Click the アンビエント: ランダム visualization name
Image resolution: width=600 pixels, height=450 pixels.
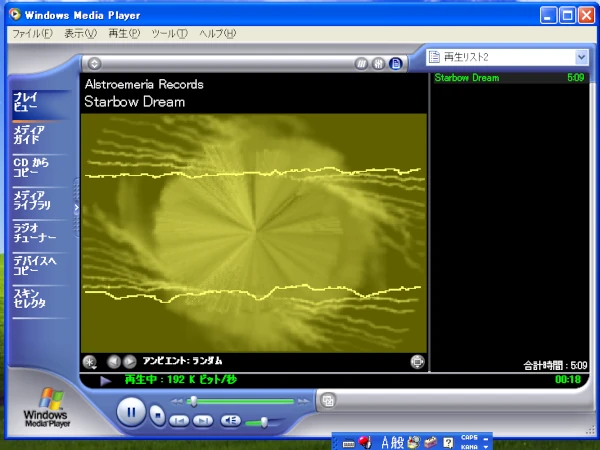182,361
